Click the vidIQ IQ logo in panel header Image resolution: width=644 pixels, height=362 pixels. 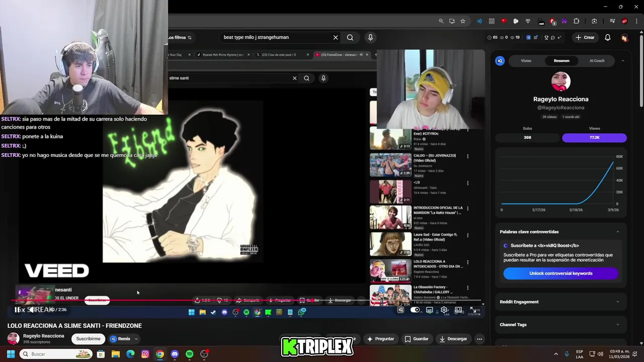pyautogui.click(x=500, y=61)
